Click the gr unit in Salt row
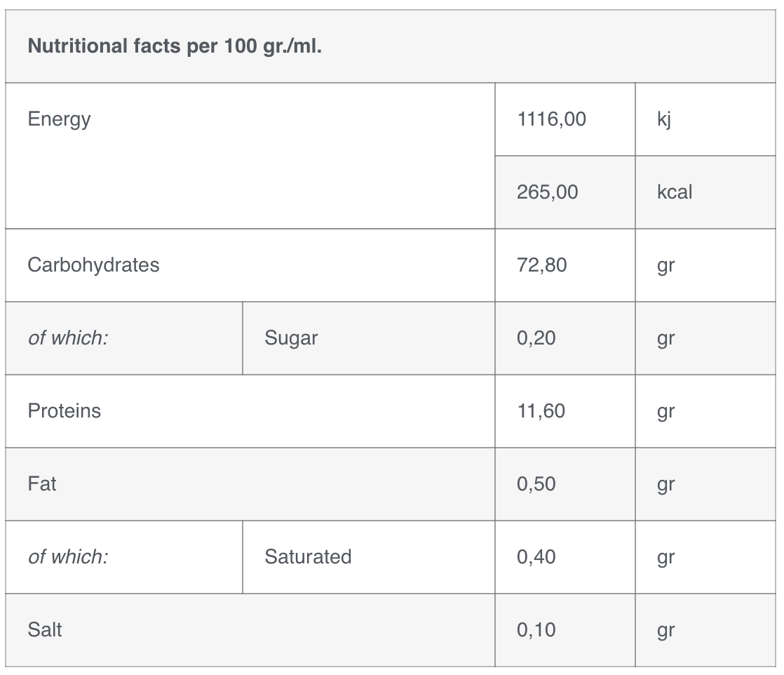The width and height of the screenshot is (784, 675). 665,631
